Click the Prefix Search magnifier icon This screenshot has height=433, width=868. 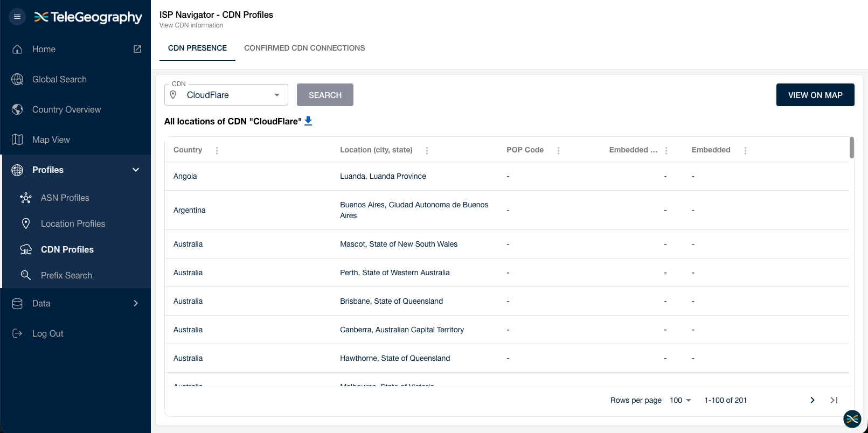click(x=26, y=275)
